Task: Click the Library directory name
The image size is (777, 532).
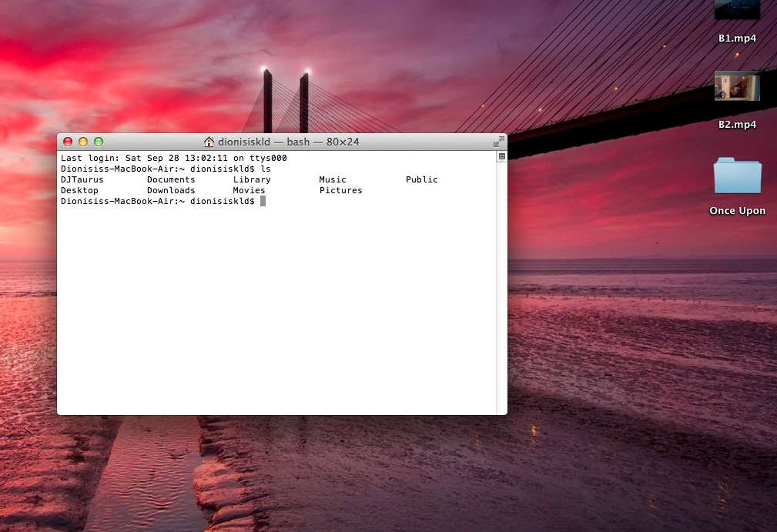Action: (252, 179)
